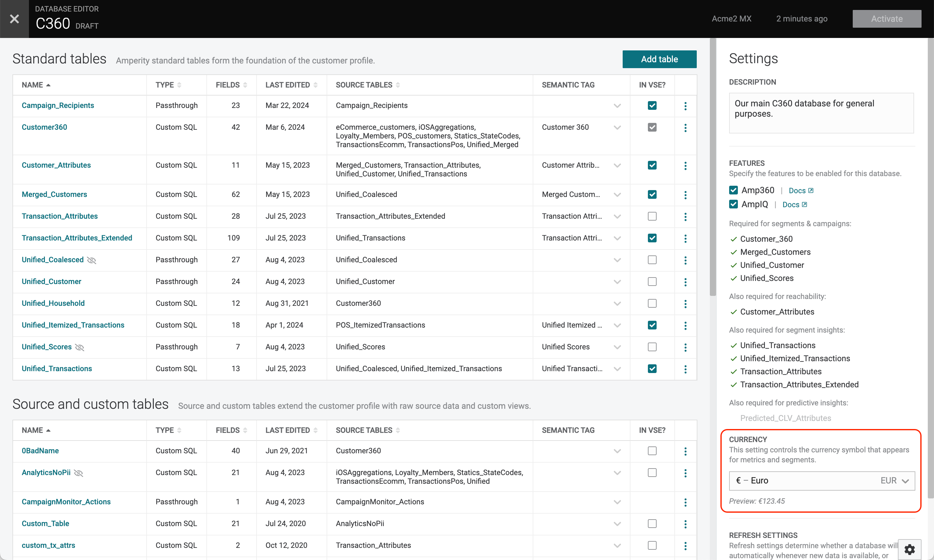Open the three-dot menu for Unified_Household
The width and height of the screenshot is (934, 560).
point(685,304)
